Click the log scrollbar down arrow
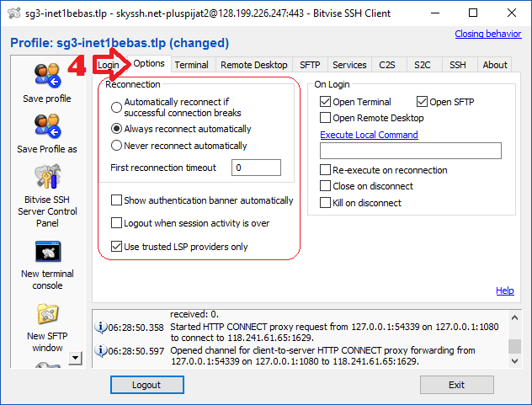 (x=514, y=360)
